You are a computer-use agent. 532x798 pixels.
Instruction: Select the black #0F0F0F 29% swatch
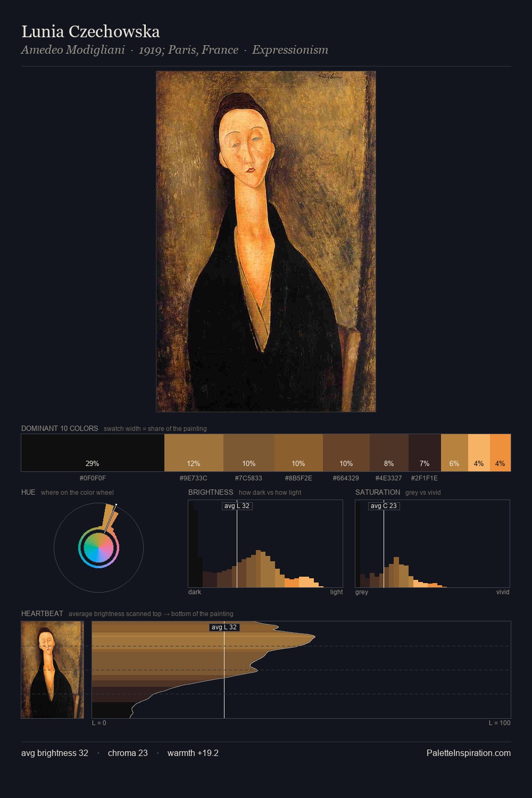[x=93, y=453]
